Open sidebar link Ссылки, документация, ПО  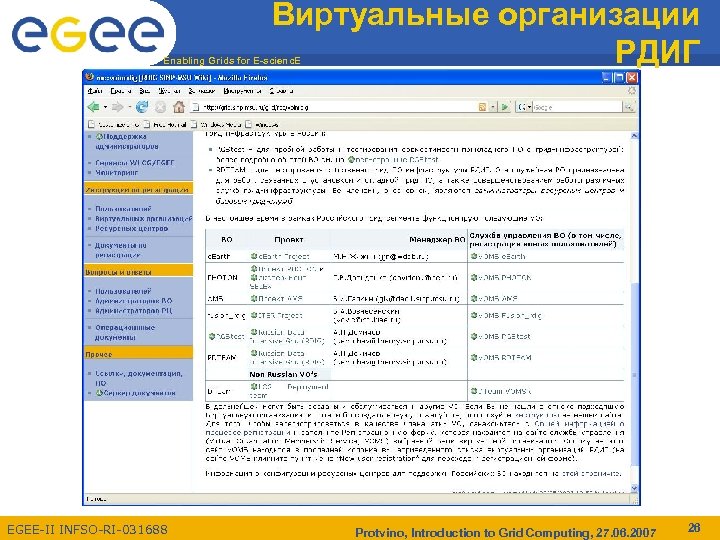(x=138, y=378)
